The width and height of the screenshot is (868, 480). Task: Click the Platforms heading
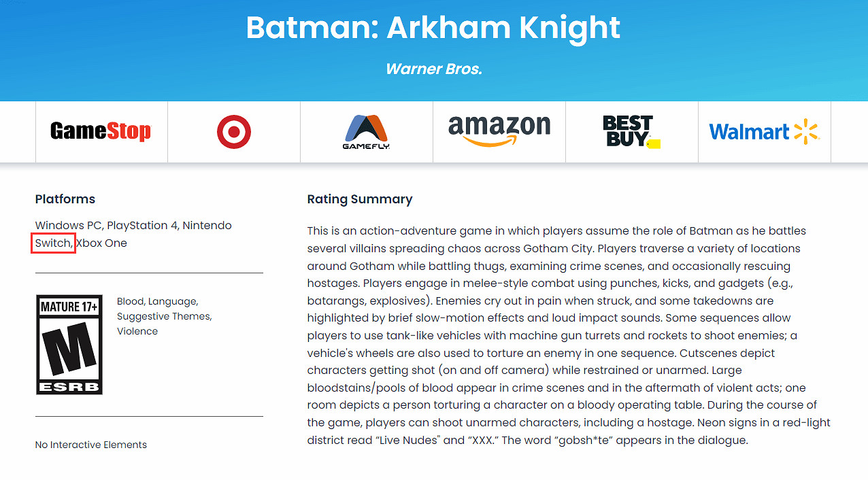tap(65, 199)
